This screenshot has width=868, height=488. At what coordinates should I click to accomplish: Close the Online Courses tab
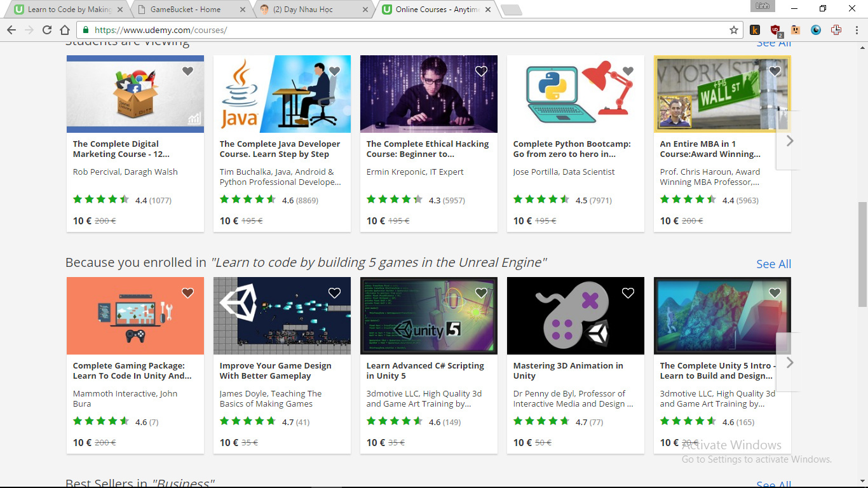(488, 10)
